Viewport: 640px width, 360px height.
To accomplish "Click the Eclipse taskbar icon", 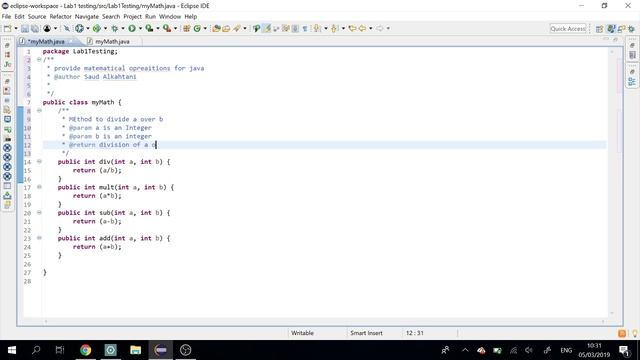I will pyautogui.click(x=160, y=350).
